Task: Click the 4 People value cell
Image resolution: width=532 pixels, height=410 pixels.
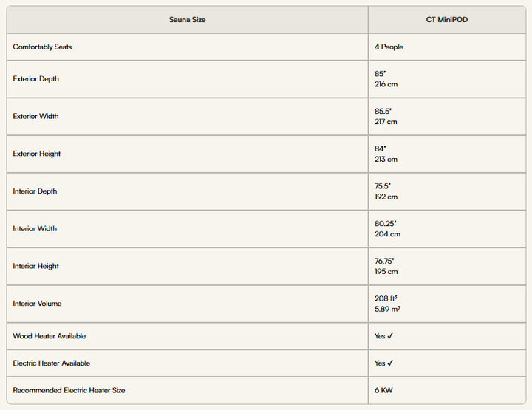Action: coord(389,47)
